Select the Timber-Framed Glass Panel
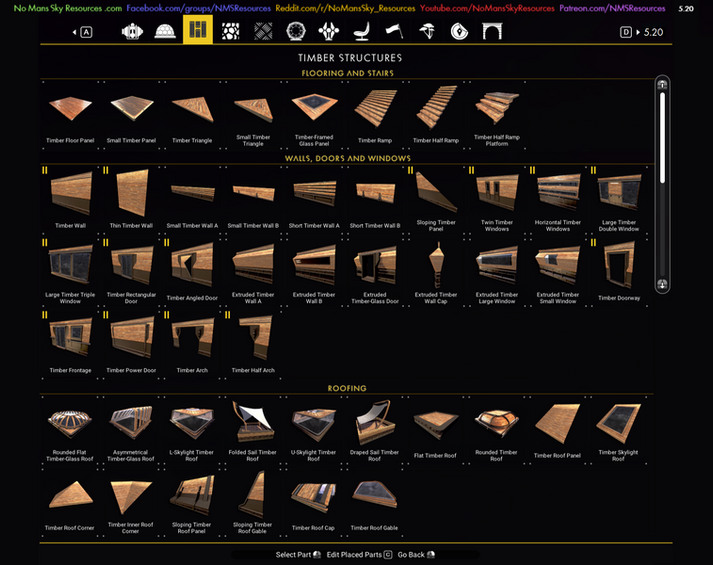This screenshot has height=565, width=713. pos(314,115)
